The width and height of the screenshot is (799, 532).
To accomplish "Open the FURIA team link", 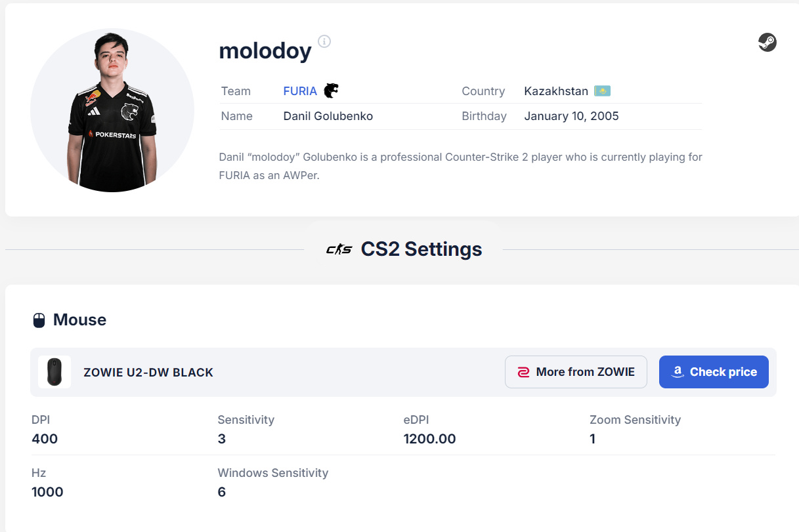I will 300,91.
